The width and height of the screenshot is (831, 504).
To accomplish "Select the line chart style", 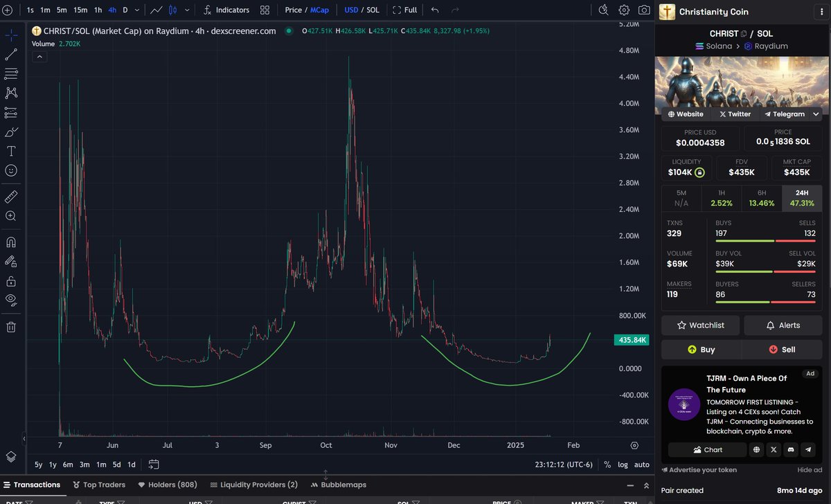I will pyautogui.click(x=156, y=10).
